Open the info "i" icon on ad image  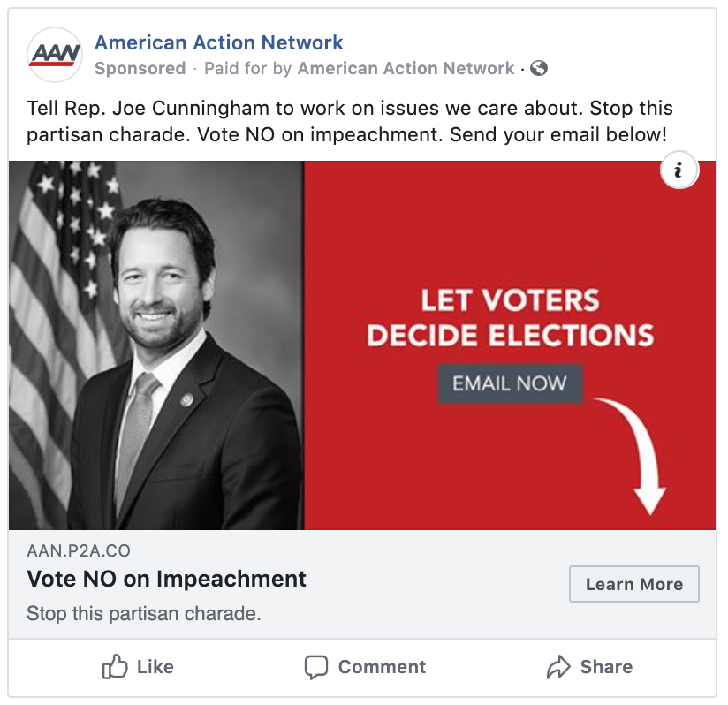click(x=679, y=171)
